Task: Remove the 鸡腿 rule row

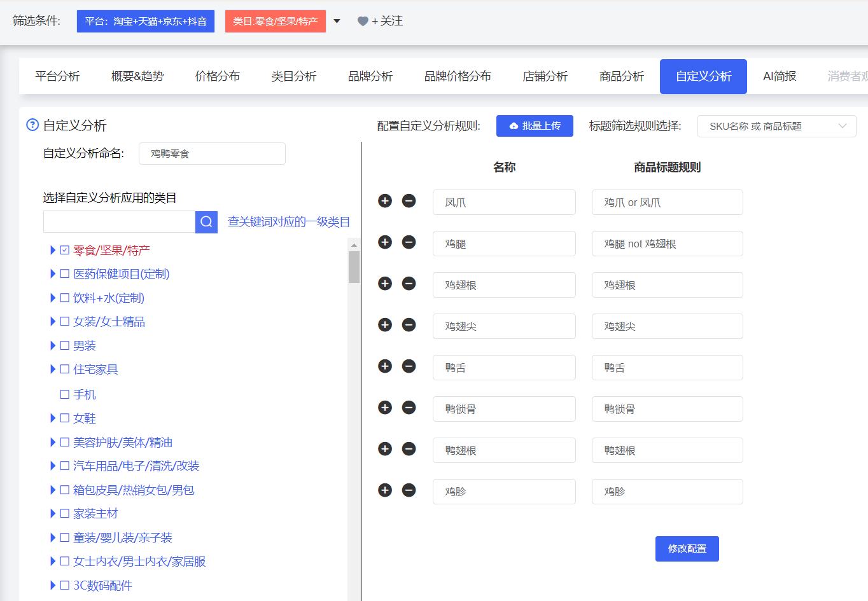Action: [409, 242]
